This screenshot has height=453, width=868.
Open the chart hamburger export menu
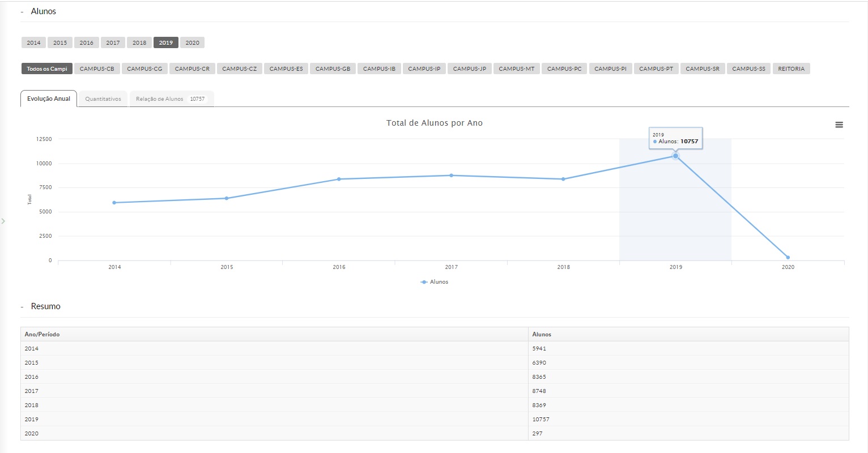point(839,125)
